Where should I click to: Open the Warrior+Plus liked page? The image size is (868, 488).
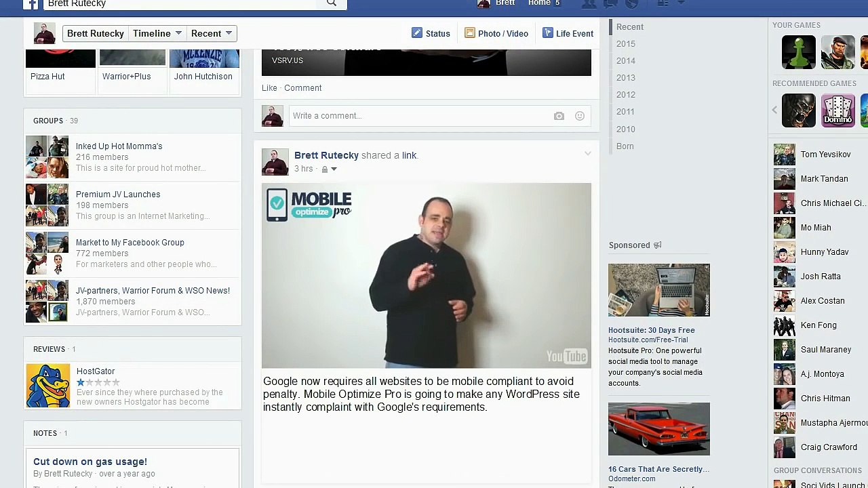127,77
